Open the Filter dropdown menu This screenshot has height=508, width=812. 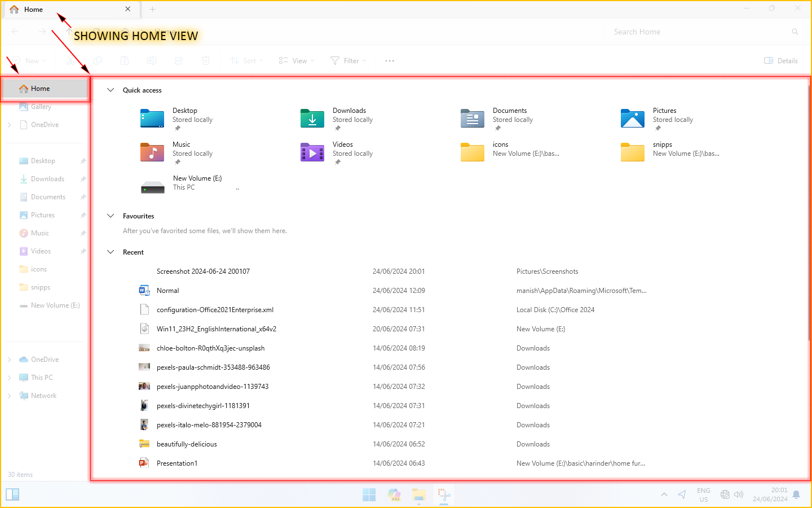[348, 61]
